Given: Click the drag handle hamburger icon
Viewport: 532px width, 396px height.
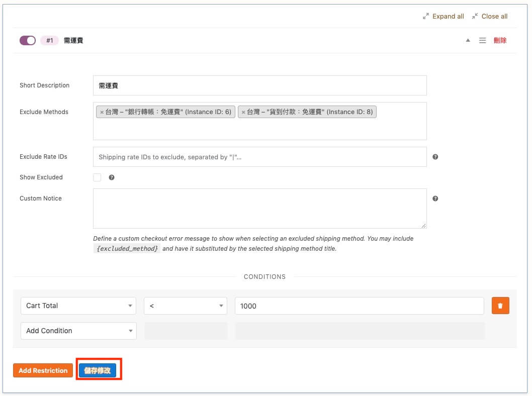Looking at the screenshot, I should (482, 41).
